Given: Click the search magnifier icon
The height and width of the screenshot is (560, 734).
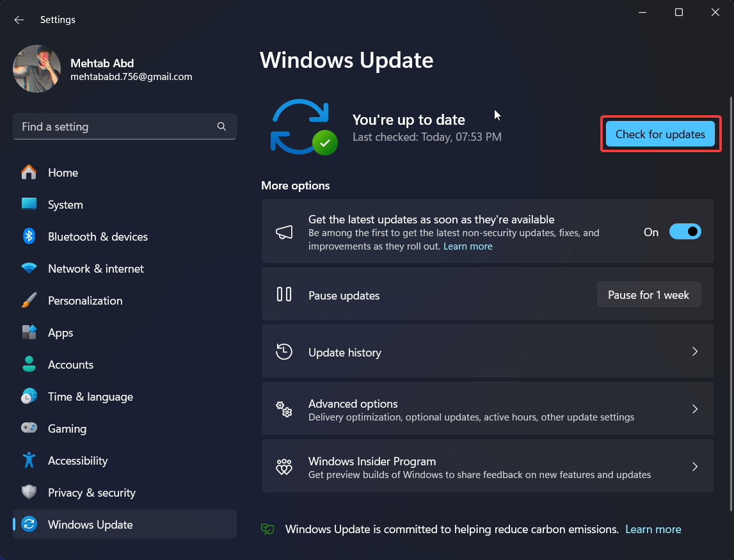Looking at the screenshot, I should 221,127.
